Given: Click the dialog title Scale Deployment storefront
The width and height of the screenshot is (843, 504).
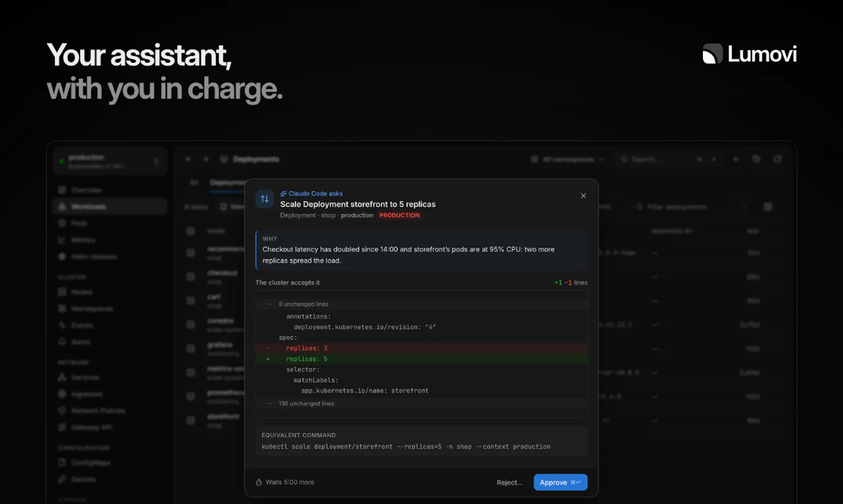Looking at the screenshot, I should coord(358,204).
